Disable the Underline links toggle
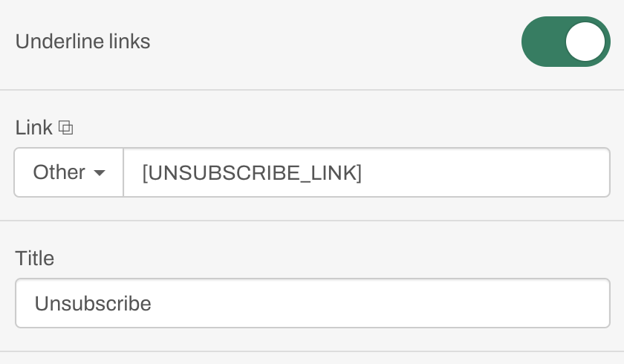The height and width of the screenshot is (364, 624). 566,42
